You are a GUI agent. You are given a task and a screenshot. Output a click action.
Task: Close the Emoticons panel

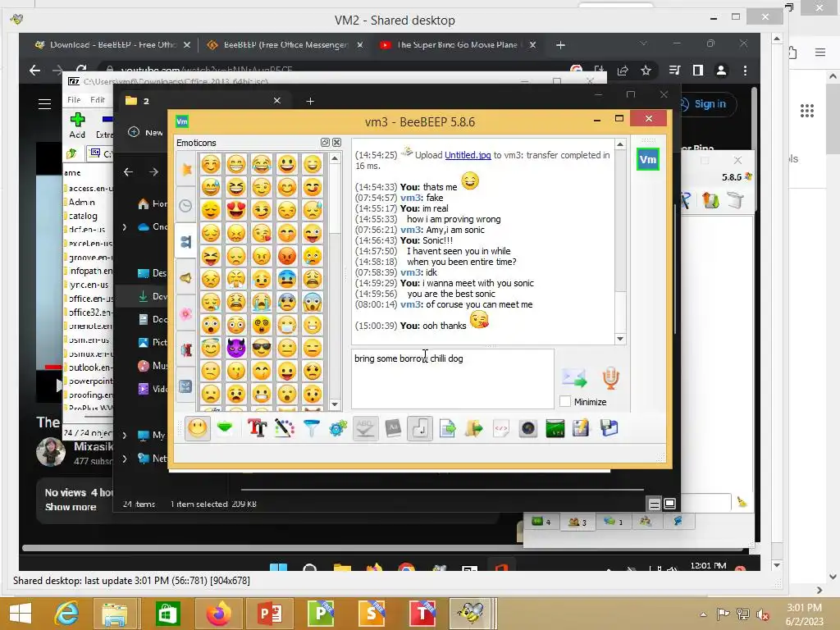point(336,143)
